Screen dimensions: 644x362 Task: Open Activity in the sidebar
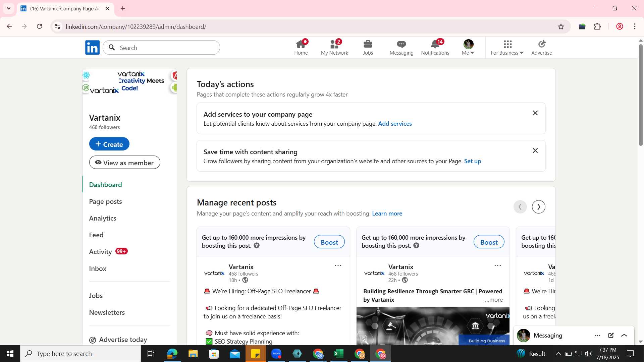100,252
